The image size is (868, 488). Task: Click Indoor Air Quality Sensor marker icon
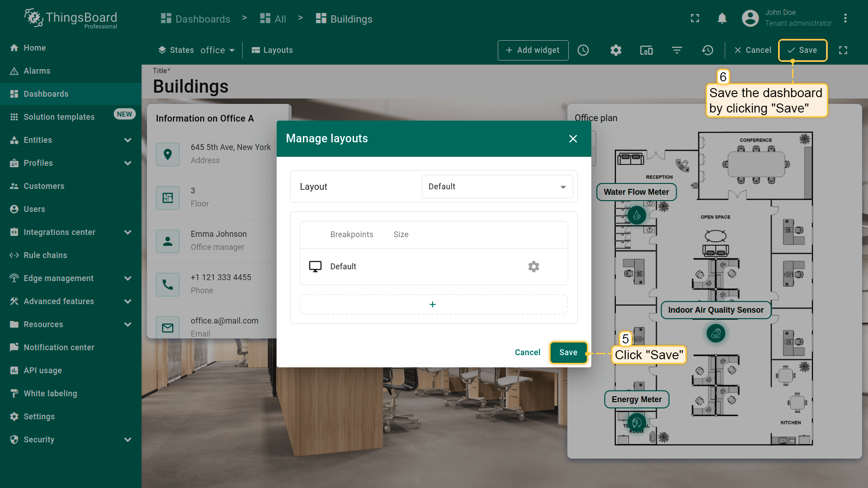(716, 333)
